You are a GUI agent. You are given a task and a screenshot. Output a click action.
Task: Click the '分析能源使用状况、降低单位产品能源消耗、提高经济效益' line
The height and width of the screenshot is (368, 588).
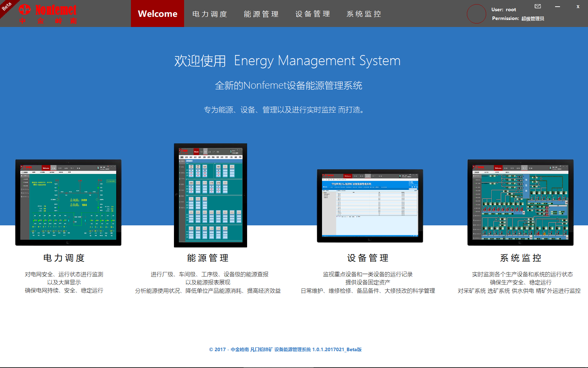(x=208, y=291)
